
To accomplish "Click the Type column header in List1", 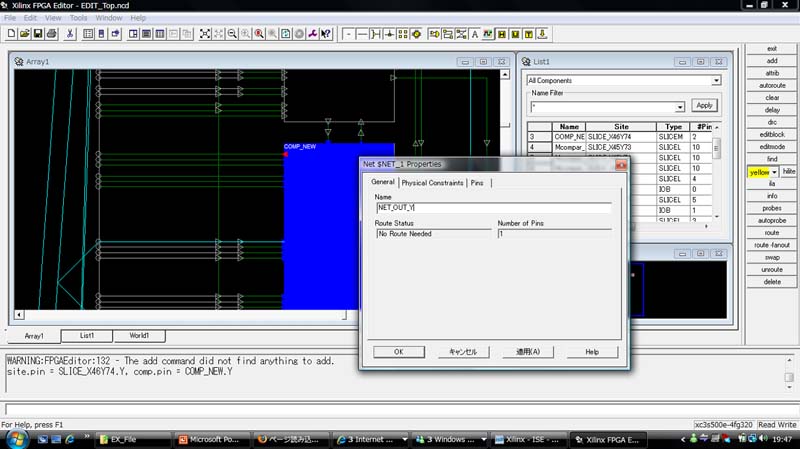I will pyautogui.click(x=673, y=127).
